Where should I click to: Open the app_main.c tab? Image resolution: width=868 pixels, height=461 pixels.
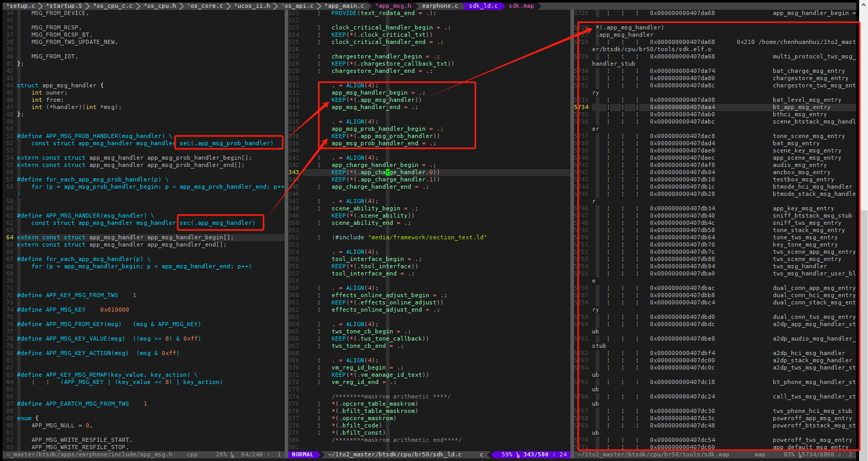click(x=345, y=6)
